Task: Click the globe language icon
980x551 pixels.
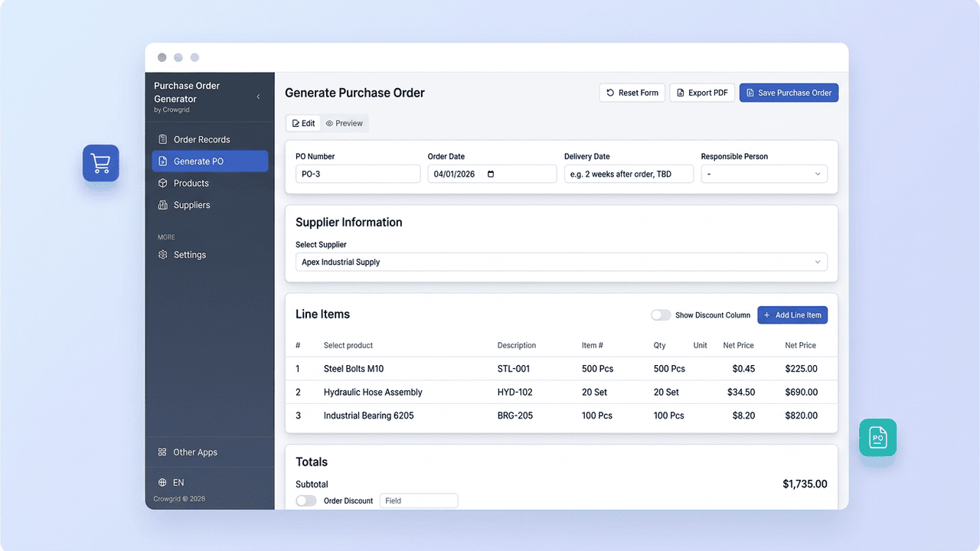Action: pos(162,483)
